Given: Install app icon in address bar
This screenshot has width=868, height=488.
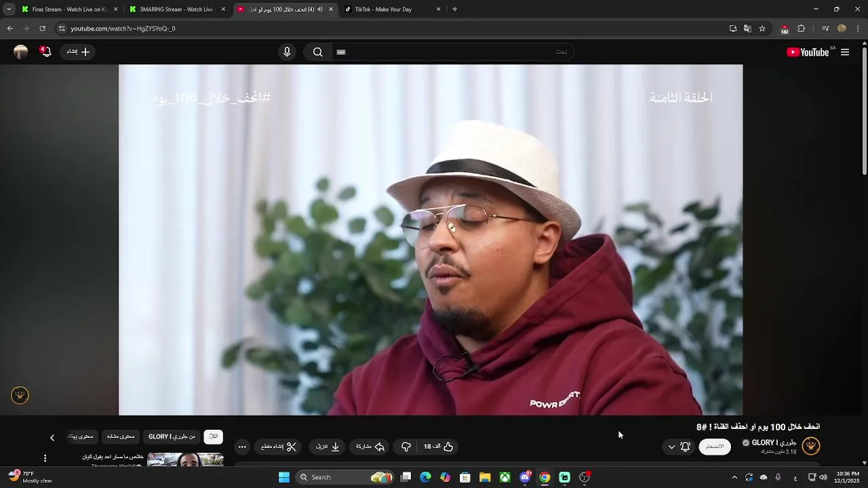Looking at the screenshot, I should [733, 28].
